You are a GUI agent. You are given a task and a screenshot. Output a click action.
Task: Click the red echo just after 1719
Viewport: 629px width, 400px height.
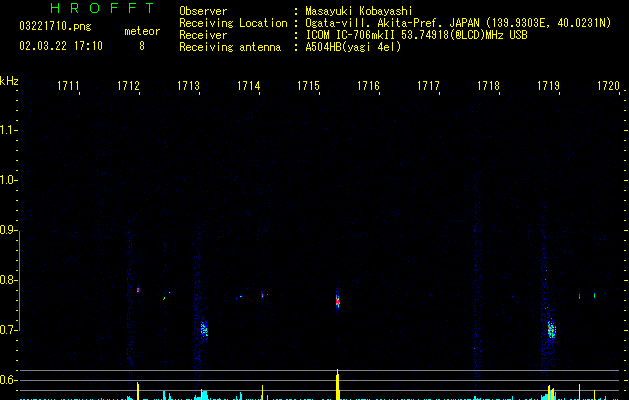(579, 296)
